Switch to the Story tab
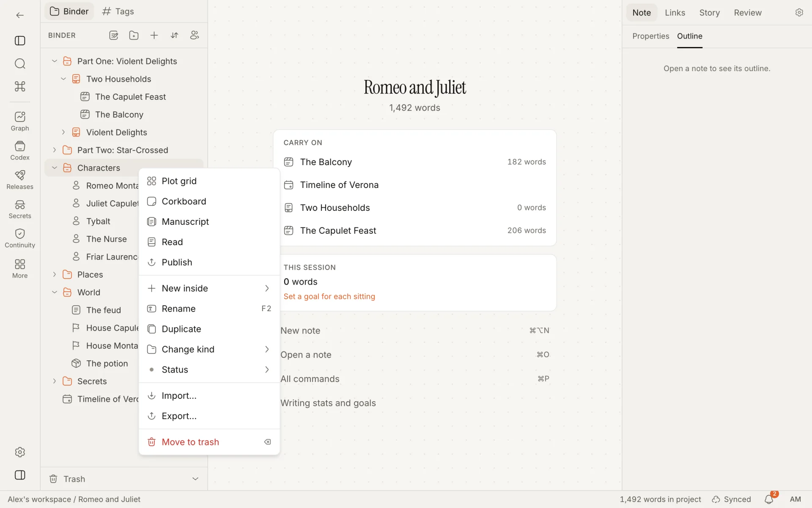Image resolution: width=812 pixels, height=508 pixels. [709, 13]
